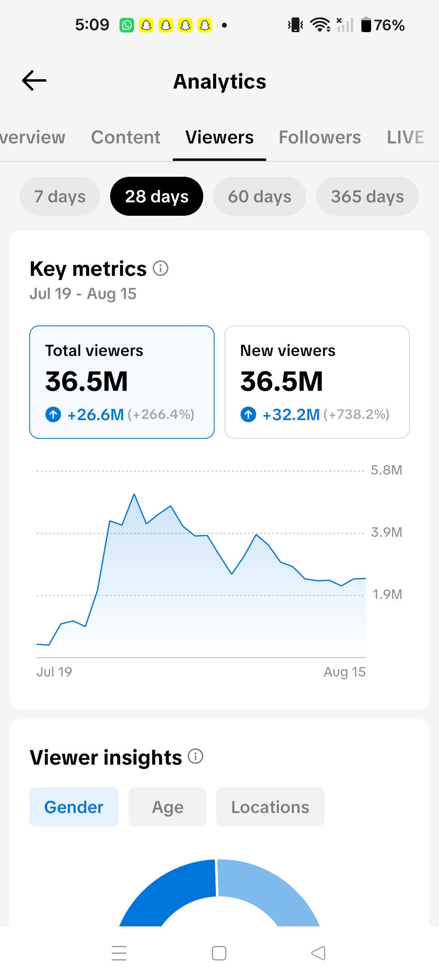Open Android recent apps menu button
The height and width of the screenshot is (980, 439).
coord(119,953)
